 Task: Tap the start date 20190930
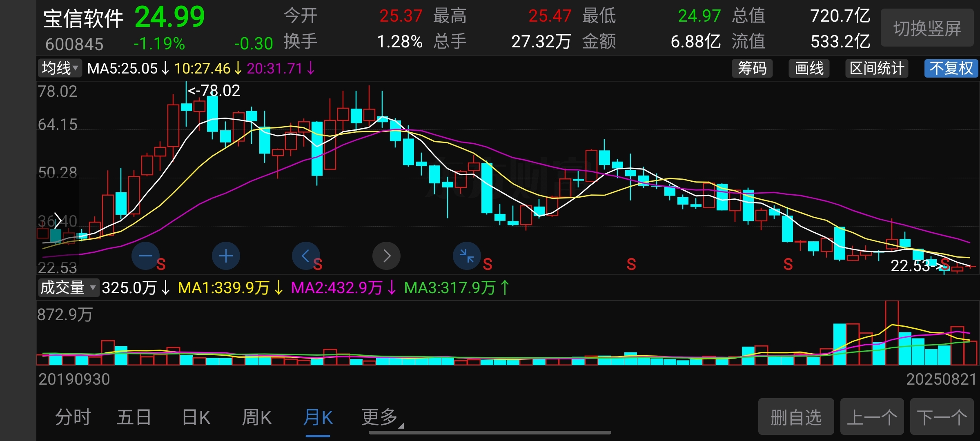coord(74,379)
